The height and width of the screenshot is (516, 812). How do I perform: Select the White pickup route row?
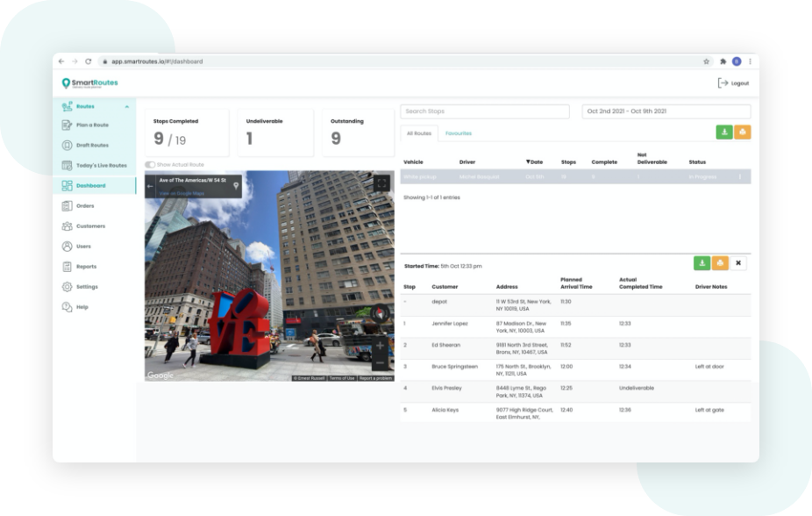(x=575, y=176)
